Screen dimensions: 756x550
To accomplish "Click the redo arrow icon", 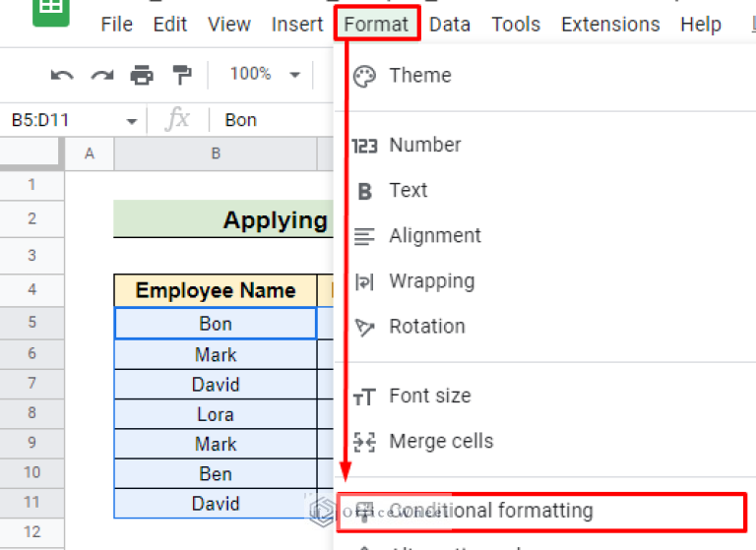I will pos(101,75).
